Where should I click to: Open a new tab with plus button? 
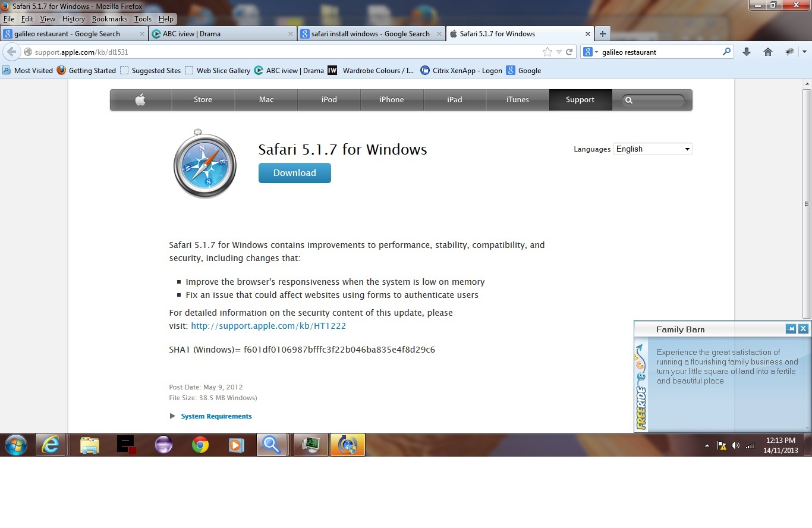(602, 34)
